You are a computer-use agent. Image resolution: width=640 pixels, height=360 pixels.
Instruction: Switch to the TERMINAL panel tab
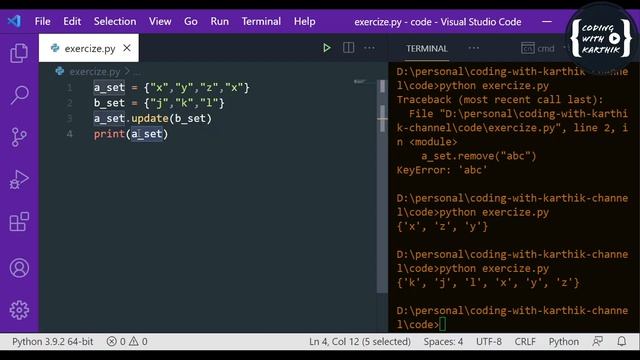[x=427, y=48]
